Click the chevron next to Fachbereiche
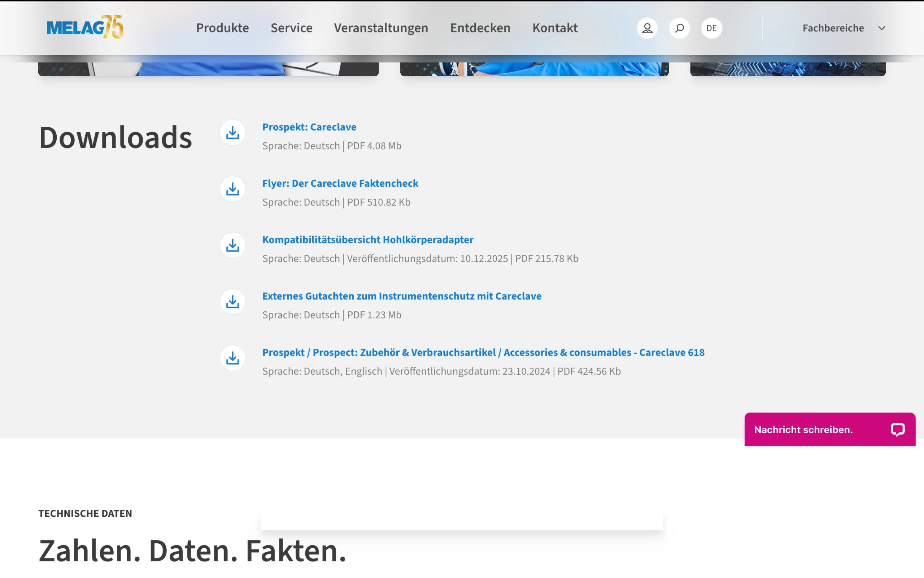924x578 pixels. [x=882, y=28]
